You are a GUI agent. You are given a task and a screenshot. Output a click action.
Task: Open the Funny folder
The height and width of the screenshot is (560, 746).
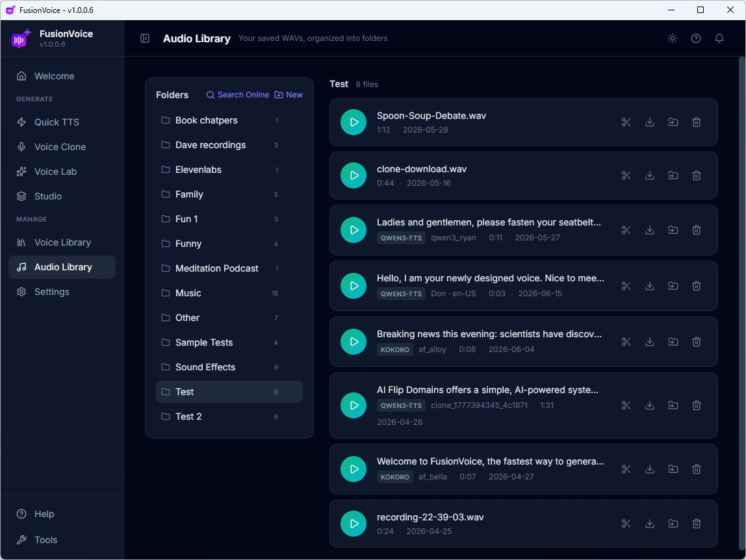point(229,244)
